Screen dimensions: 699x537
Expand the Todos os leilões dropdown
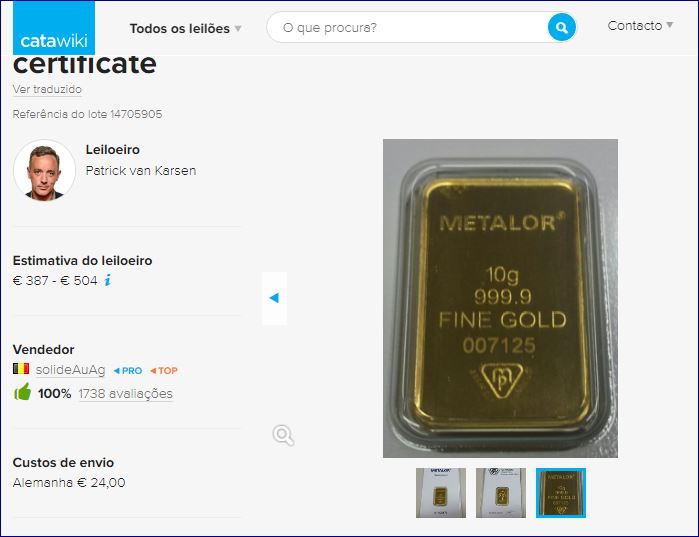point(185,29)
